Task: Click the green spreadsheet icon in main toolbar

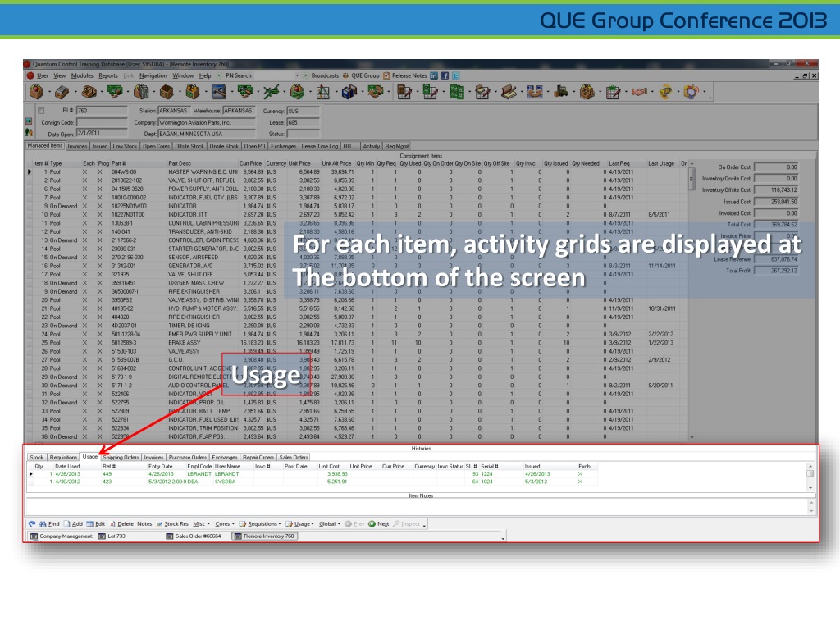Action: point(456,92)
